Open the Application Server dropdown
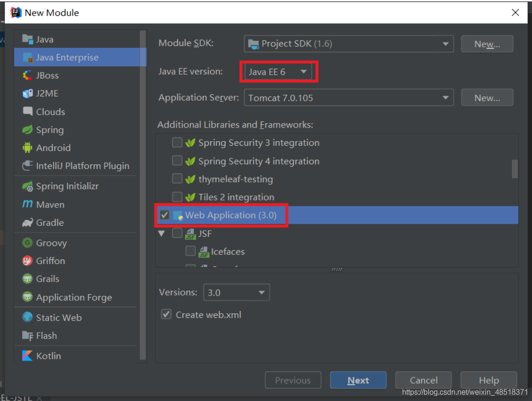Viewport: 532px width, 401px height. point(349,98)
